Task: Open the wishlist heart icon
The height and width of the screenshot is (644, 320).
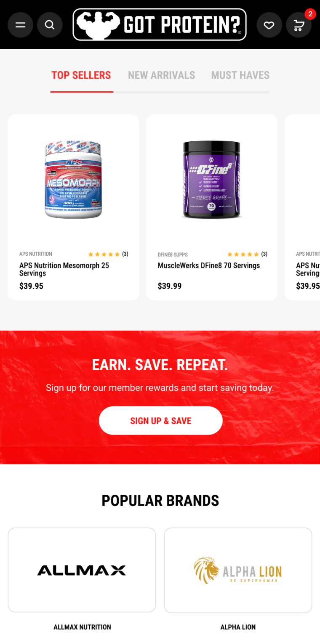Action: tap(269, 25)
